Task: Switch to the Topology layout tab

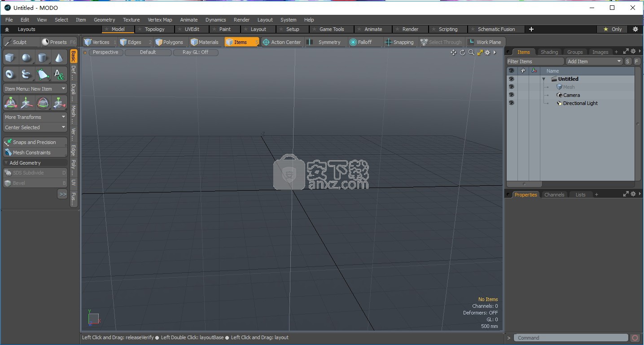Action: tap(154, 29)
